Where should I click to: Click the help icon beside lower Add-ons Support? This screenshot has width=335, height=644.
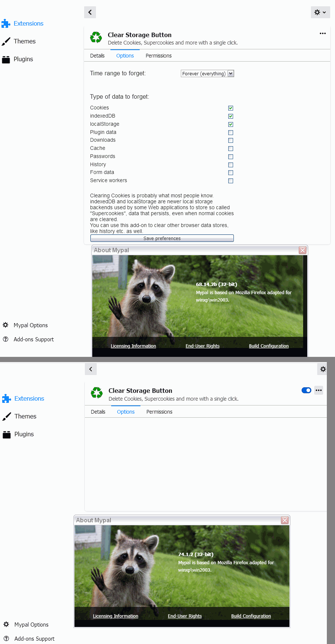(x=6, y=638)
